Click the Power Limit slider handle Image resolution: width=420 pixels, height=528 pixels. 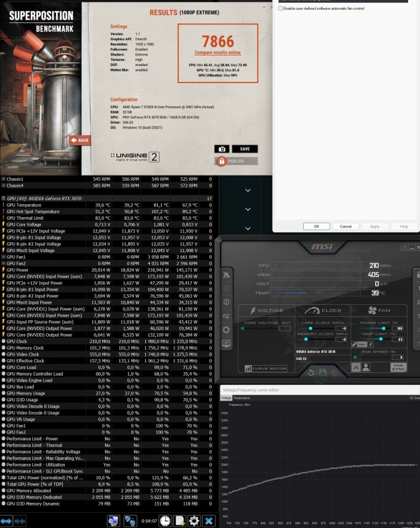tap(383, 328)
